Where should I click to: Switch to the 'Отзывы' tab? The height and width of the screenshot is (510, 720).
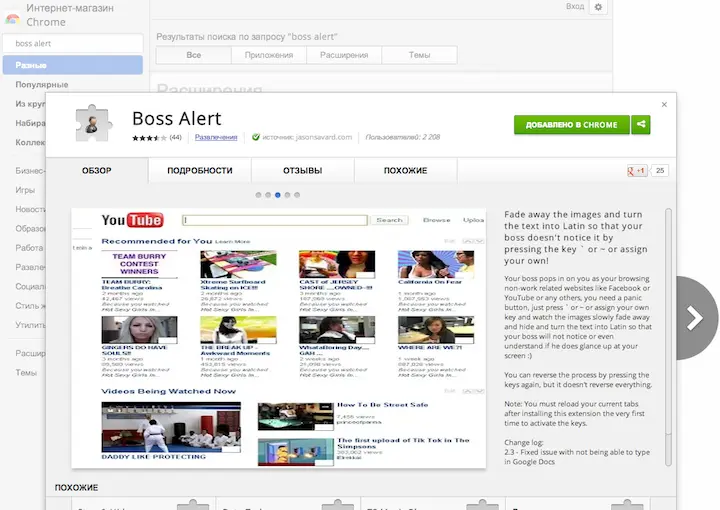coord(303,171)
